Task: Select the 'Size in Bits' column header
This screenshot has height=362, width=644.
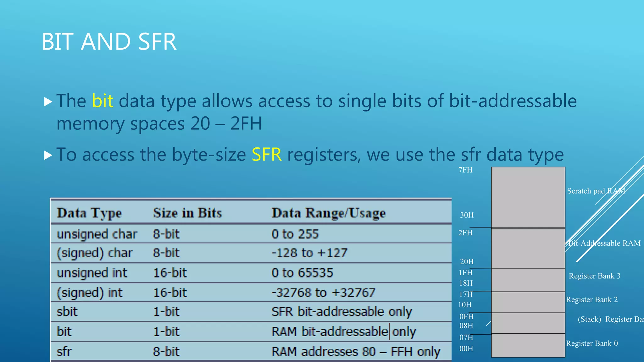Action: click(187, 213)
